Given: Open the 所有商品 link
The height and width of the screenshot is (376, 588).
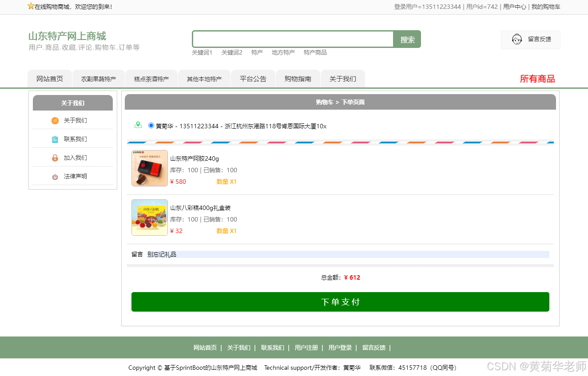Looking at the screenshot, I should [537, 79].
